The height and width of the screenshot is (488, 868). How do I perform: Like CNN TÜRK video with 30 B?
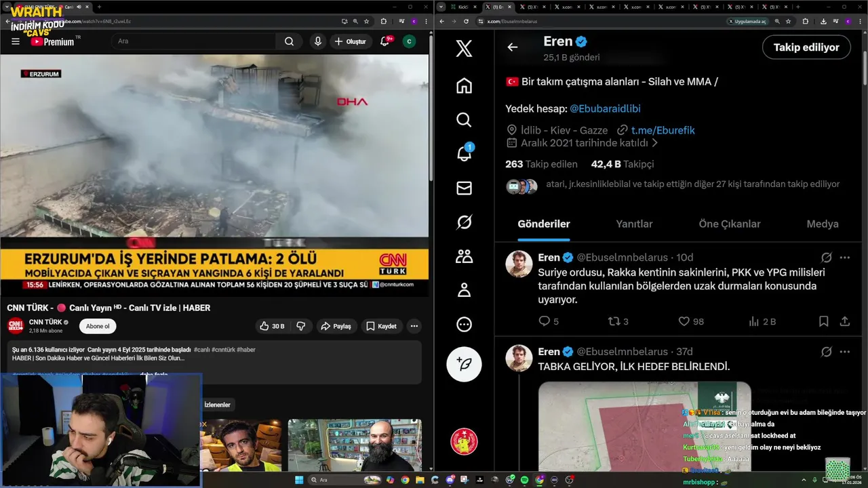click(x=272, y=326)
